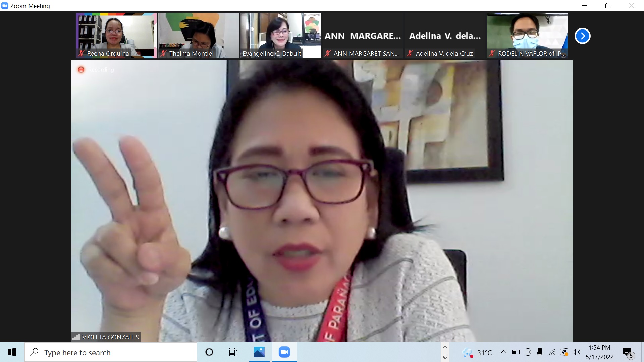Open the volume speaker control
This screenshot has height=362, width=644.
(x=576, y=352)
